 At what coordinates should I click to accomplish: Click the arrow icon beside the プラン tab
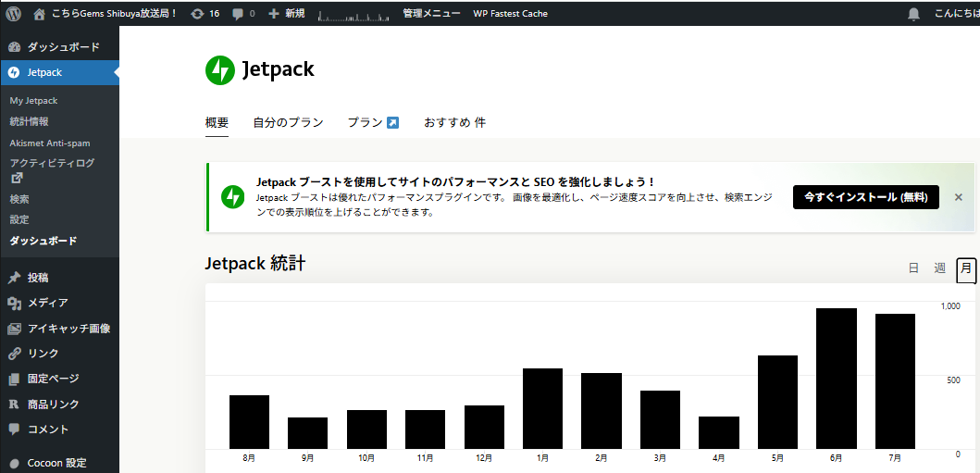[x=392, y=122]
